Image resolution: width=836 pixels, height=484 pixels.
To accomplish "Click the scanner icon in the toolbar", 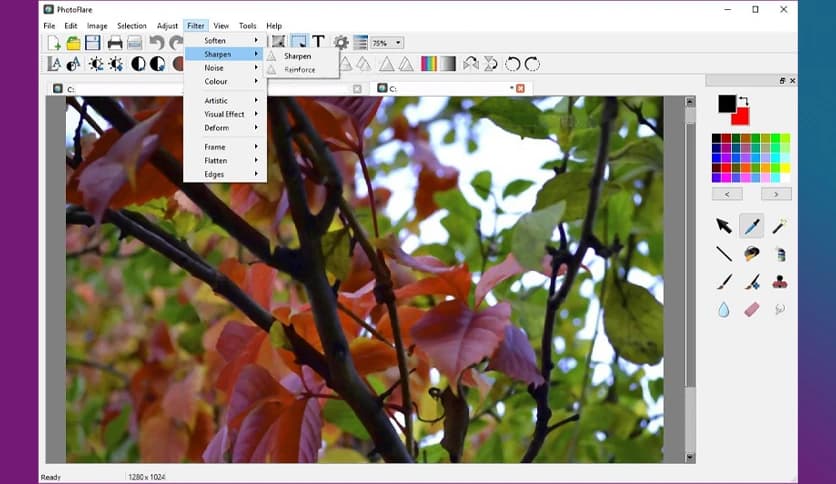I will click(x=134, y=43).
